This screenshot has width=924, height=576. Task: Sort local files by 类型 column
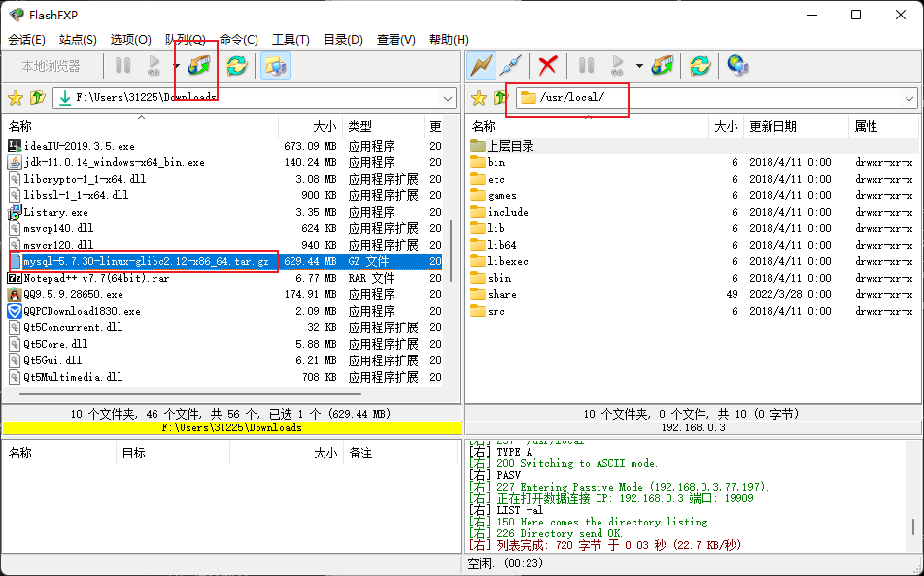click(383, 126)
